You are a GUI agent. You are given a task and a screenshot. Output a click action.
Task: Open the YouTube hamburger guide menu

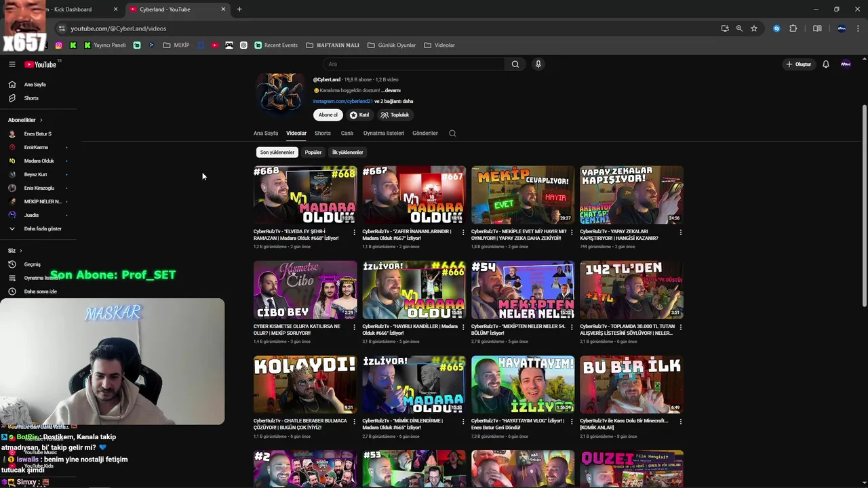tap(12, 64)
